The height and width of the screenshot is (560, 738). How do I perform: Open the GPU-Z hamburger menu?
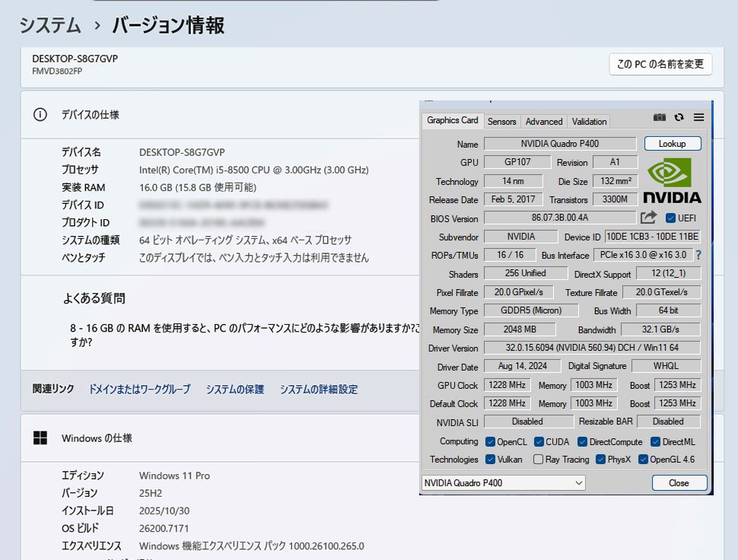(x=698, y=117)
